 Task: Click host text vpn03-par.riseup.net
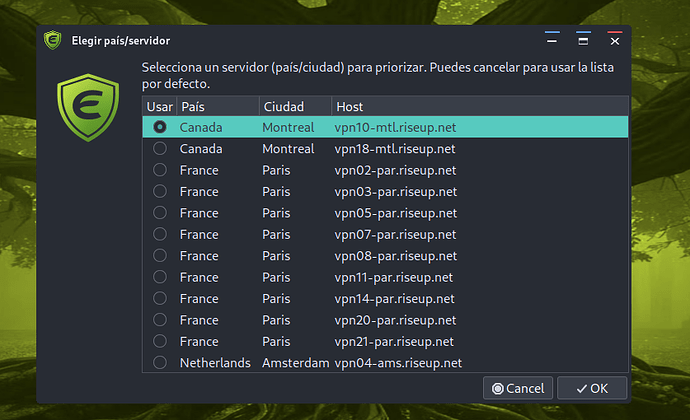(396, 192)
